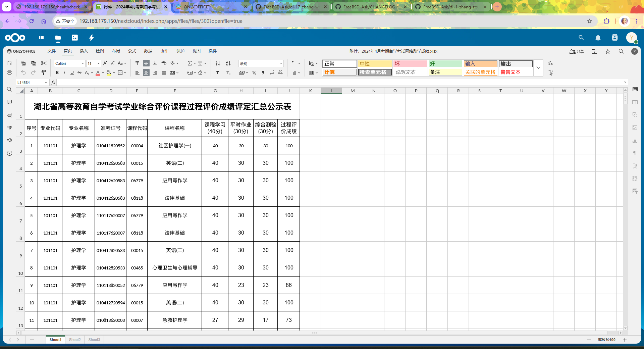This screenshot has height=349, width=644.
Task: Open chart settings in right sidebar
Action: 635,140
